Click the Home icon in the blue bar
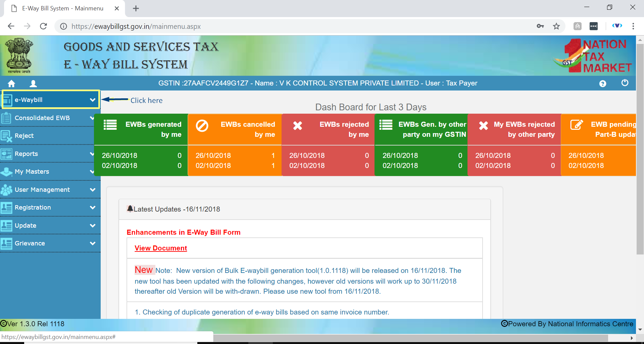This screenshot has height=344, width=644. click(x=11, y=83)
